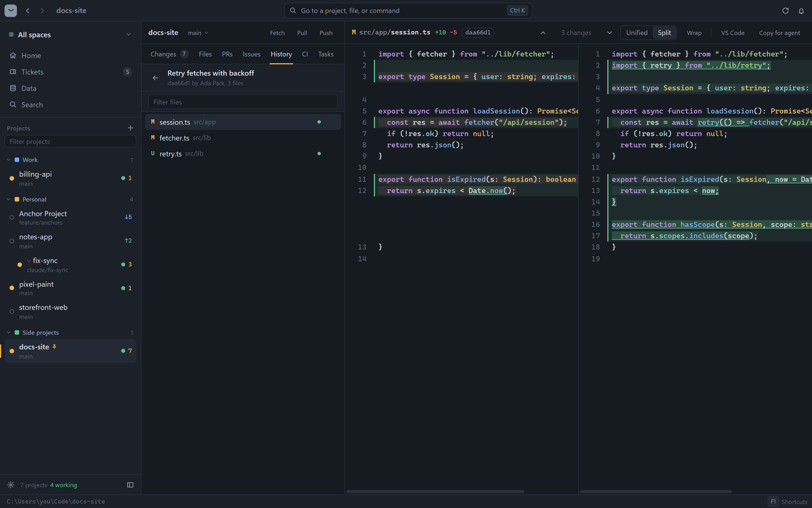812x508 pixels.
Task: Jump to previous change with up chevron
Action: (543, 32)
